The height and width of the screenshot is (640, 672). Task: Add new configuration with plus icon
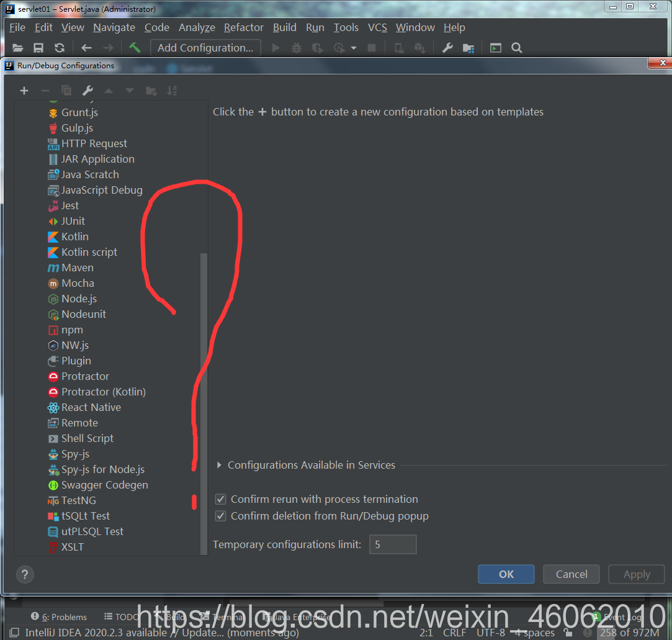24,91
